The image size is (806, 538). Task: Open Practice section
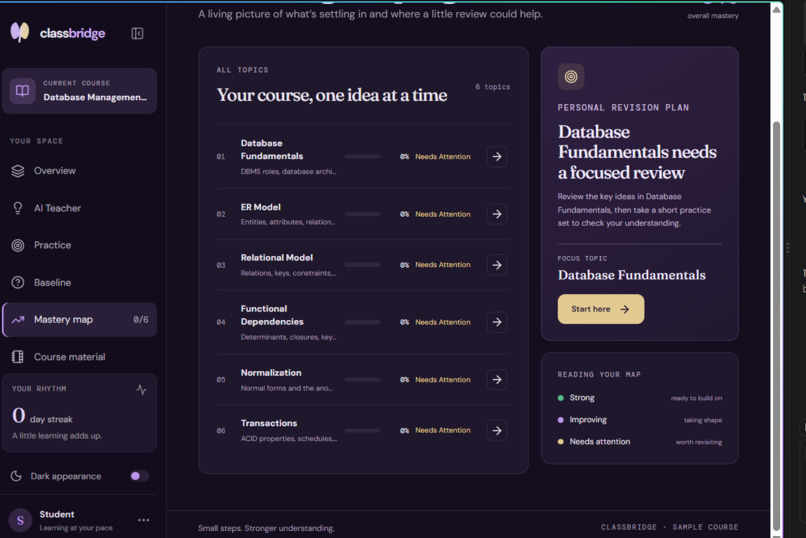(x=80, y=245)
